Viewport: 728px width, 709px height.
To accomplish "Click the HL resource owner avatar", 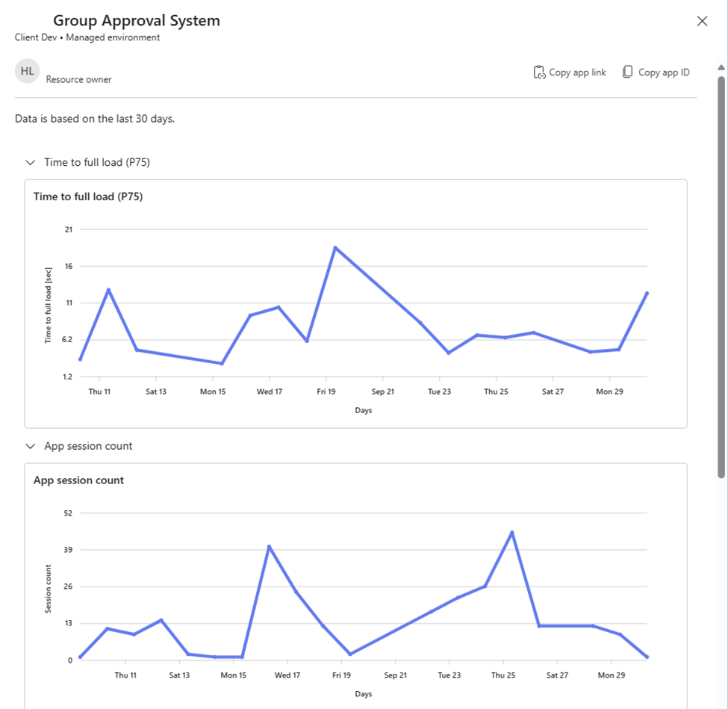I will click(x=27, y=71).
